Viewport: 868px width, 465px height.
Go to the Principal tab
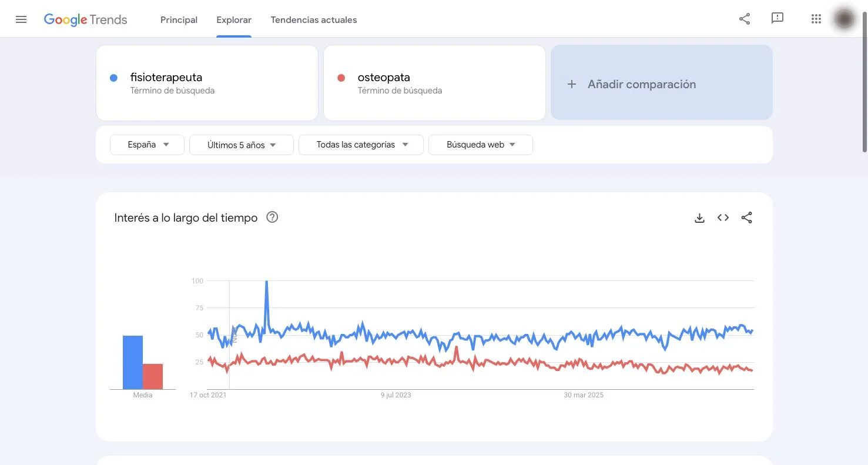coord(179,20)
